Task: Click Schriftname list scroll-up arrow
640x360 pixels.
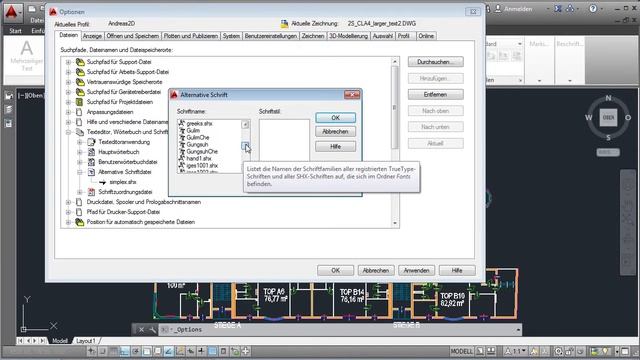Action: (x=245, y=124)
